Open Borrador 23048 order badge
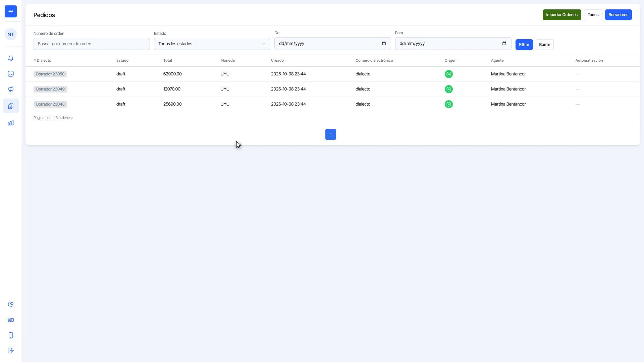Viewport: 644px width, 362px height. 50,104
